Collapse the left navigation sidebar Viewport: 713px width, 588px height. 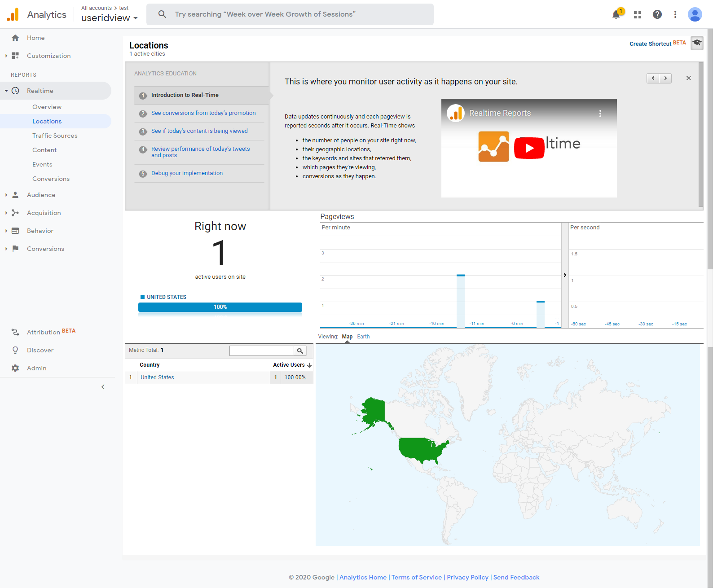tap(103, 387)
